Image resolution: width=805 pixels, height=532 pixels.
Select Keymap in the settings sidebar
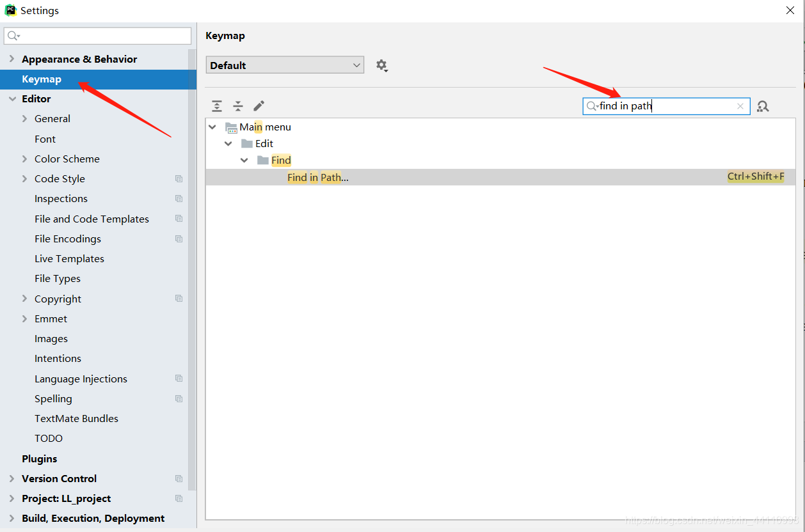(x=40, y=79)
